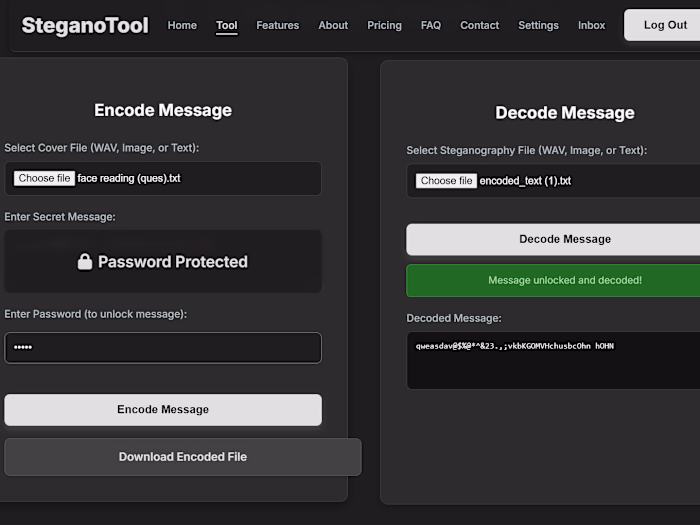Screen dimensions: 700x525
Task: Click the 'Enter Secret Message:' label
Action: 60,217
